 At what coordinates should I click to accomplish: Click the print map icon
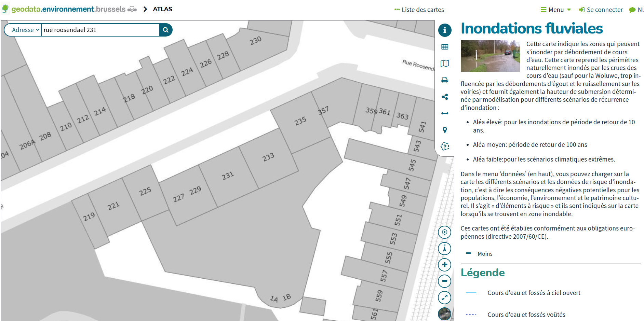[444, 80]
